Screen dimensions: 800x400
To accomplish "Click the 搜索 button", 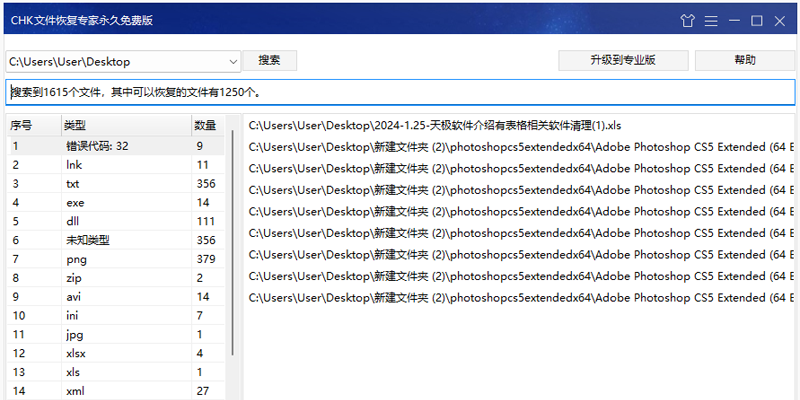I will [x=269, y=60].
